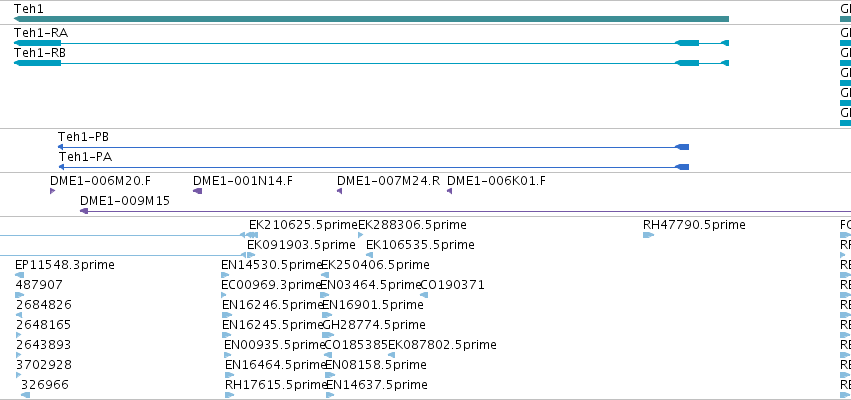
Task: Click the DME1-006M20.F clone label
Action: tap(100, 181)
